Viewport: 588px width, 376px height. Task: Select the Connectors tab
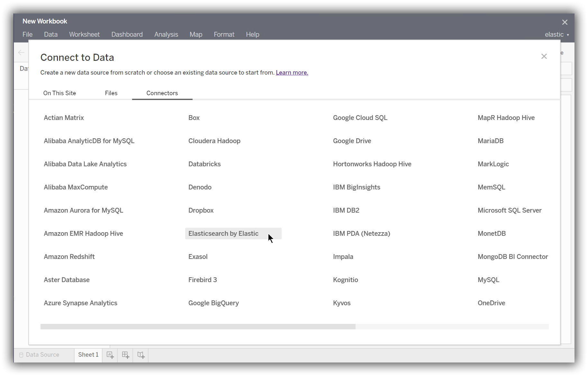tap(162, 93)
